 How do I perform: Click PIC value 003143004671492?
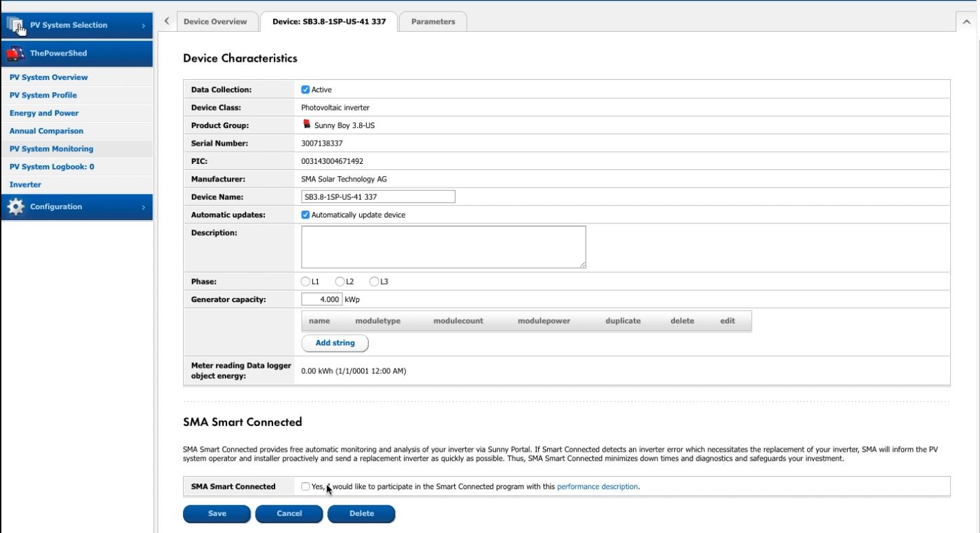(331, 161)
